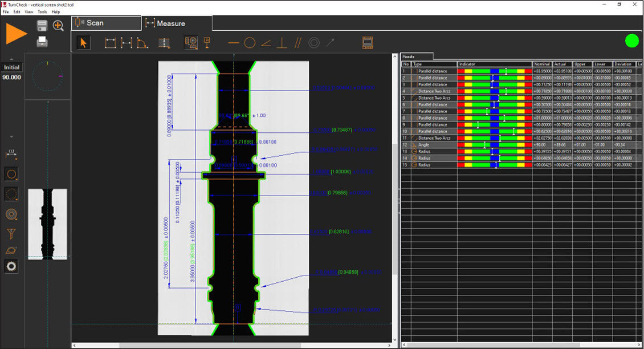The width and height of the screenshot is (644, 349).
Task: Select the concentricity tool
Action: pos(314,43)
